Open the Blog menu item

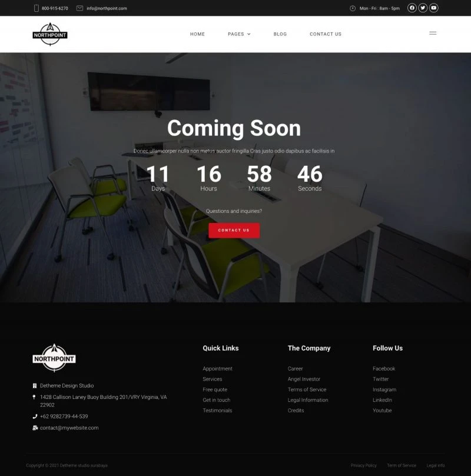[x=280, y=34]
